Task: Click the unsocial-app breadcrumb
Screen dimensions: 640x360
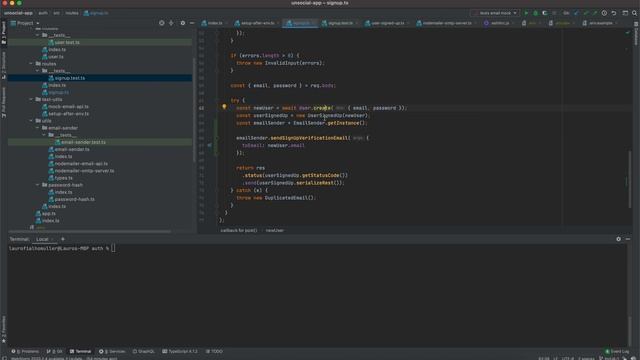Action: 18,13
